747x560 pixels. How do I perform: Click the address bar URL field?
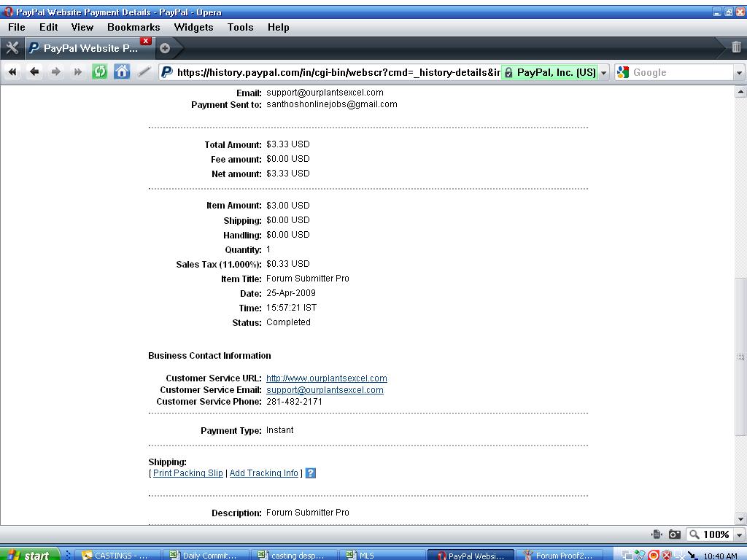tap(338, 72)
